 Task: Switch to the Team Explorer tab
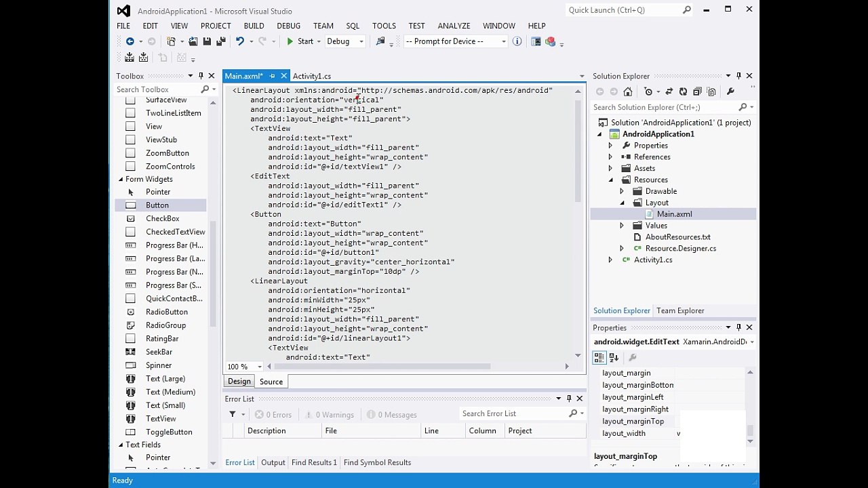point(680,310)
